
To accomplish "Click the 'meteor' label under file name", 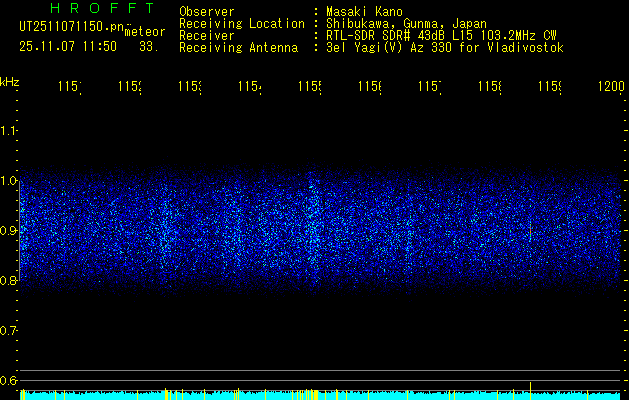I will [145, 32].
